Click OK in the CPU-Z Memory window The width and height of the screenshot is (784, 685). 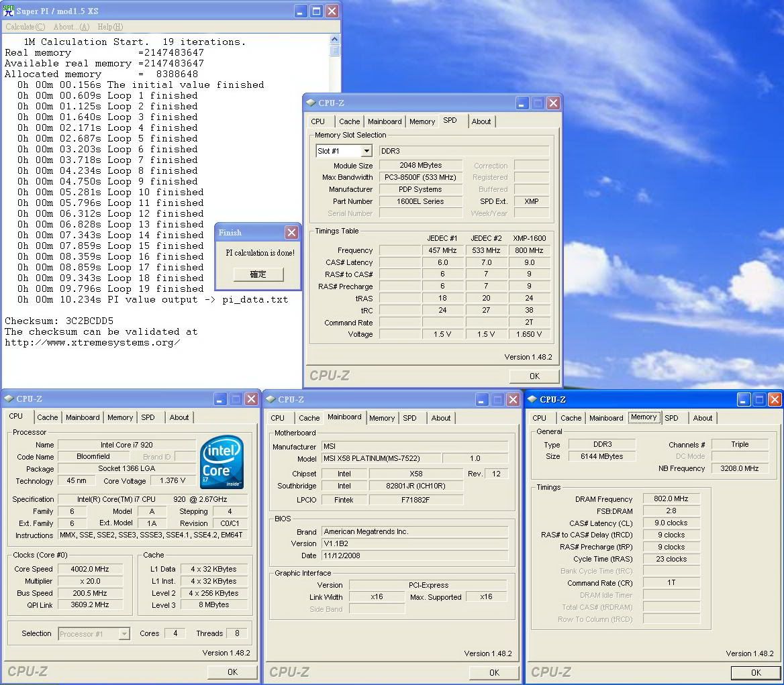coord(756,672)
